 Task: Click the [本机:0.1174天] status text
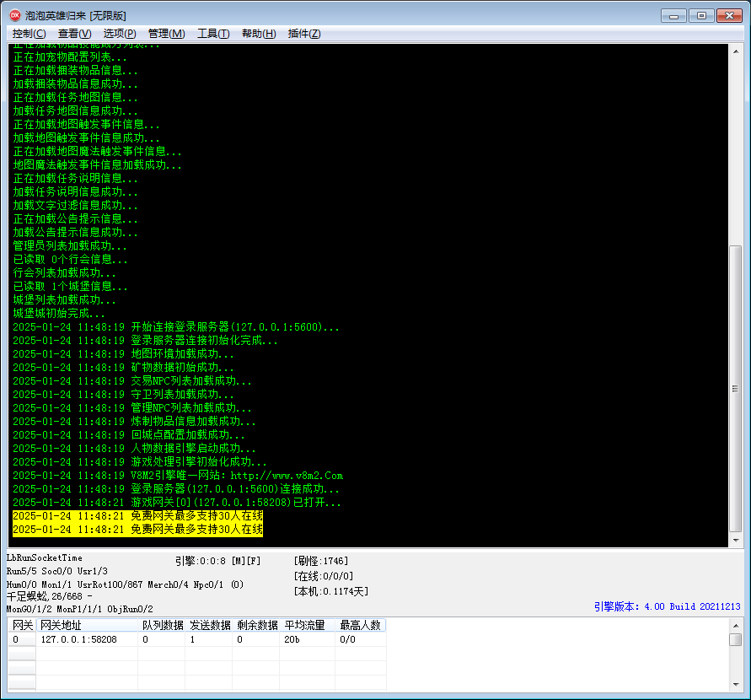point(331,592)
